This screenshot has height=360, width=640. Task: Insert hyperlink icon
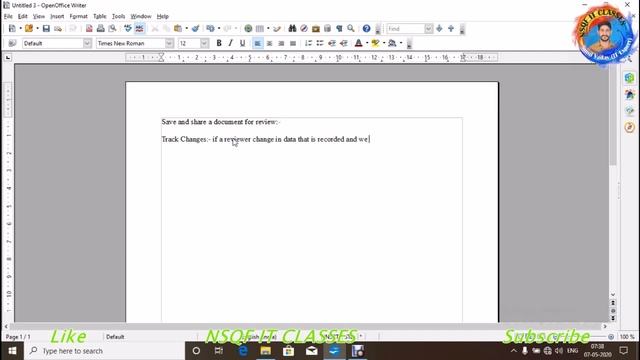[x=248, y=29]
